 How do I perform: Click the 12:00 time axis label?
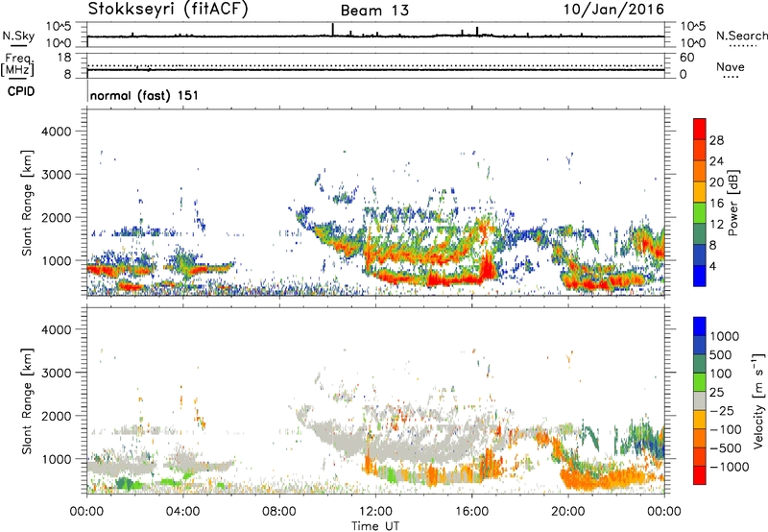click(x=375, y=512)
